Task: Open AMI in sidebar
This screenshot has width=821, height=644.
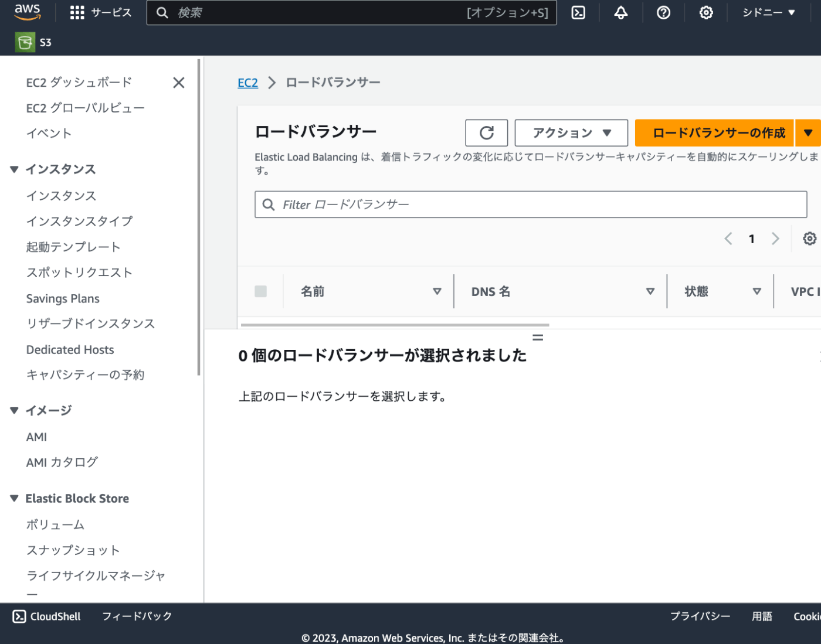Action: coord(36,437)
